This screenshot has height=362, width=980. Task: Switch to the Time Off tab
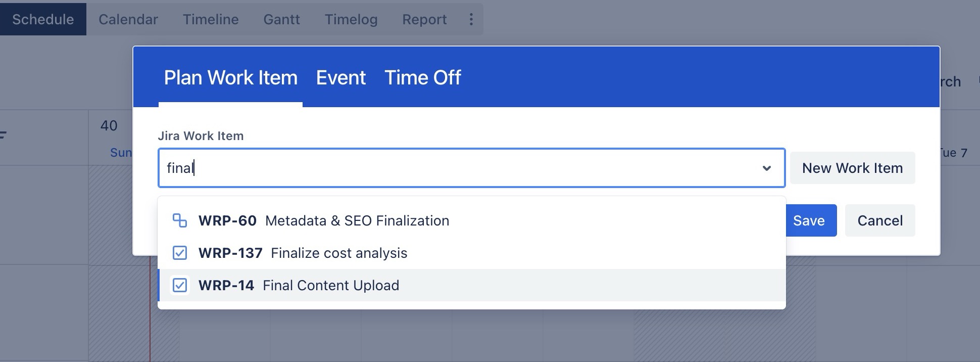422,78
